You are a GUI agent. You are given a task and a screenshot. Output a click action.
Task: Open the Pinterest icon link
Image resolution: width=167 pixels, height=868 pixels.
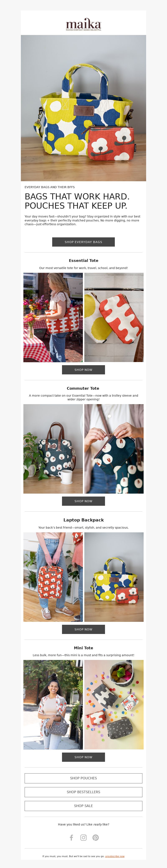96,837
